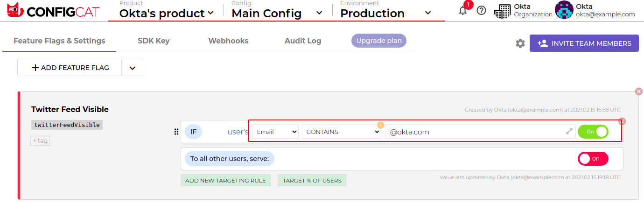The width and height of the screenshot is (644, 204).
Task: Open the help question mark icon
Action: [482, 11]
